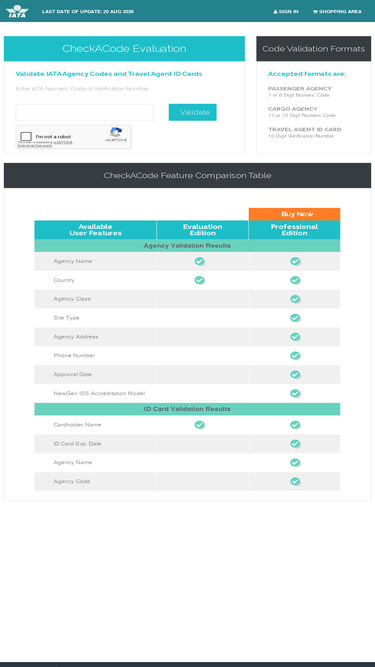Image resolution: width=375 pixels, height=667 pixels.
Task: Click Evaluation Edition checkmark for Agency Name
Action: (x=199, y=261)
